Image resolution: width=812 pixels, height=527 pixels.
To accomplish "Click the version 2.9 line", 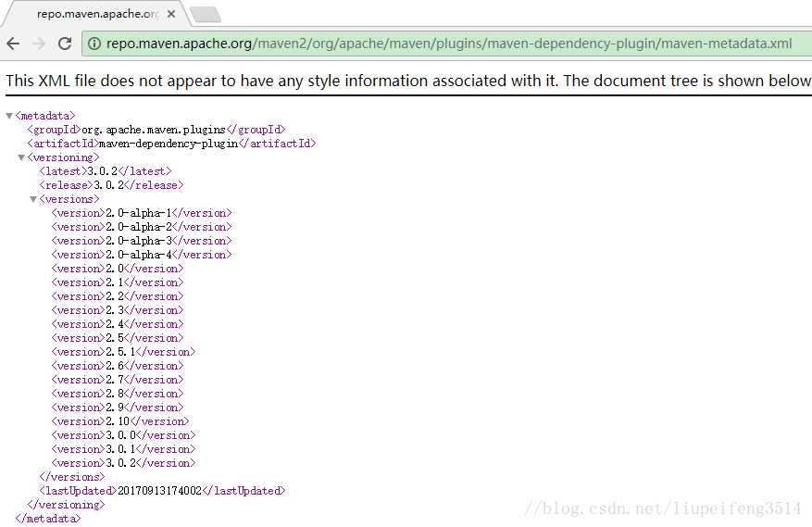I will 117,408.
